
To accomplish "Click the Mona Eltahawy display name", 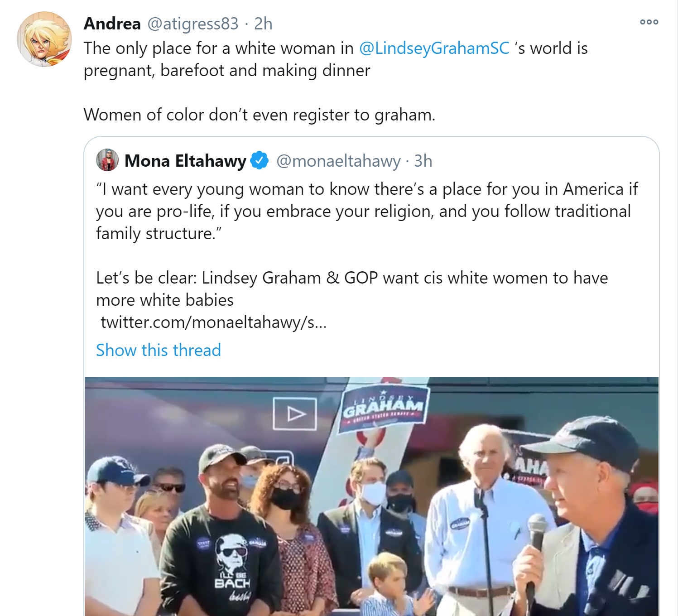I will tap(185, 161).
